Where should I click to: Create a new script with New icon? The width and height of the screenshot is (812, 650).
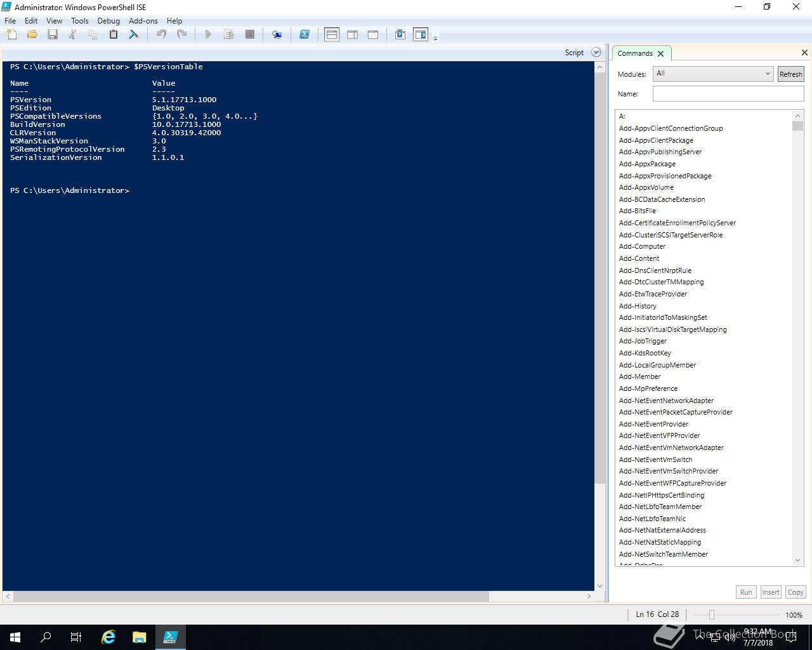12,35
